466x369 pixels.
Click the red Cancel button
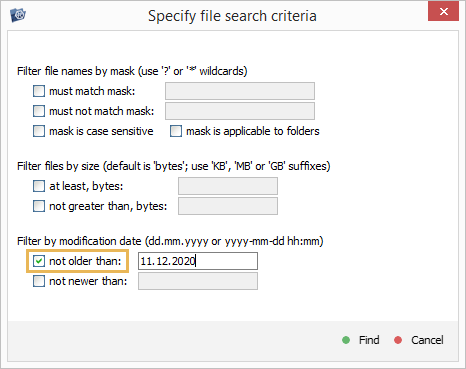419,340
